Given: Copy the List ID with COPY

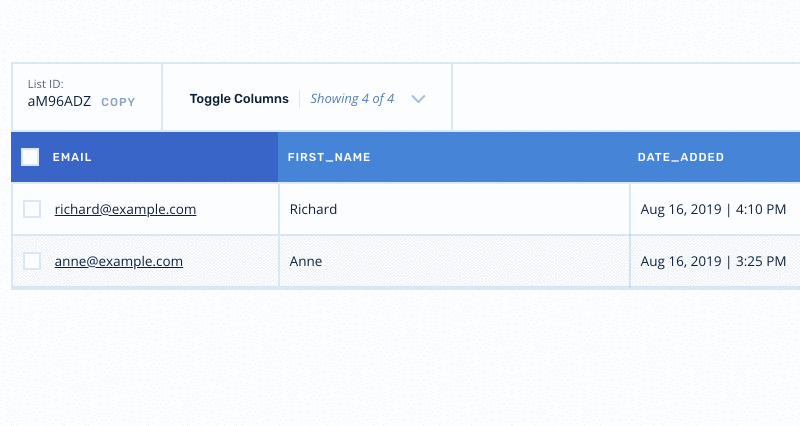Looking at the screenshot, I should [118, 102].
